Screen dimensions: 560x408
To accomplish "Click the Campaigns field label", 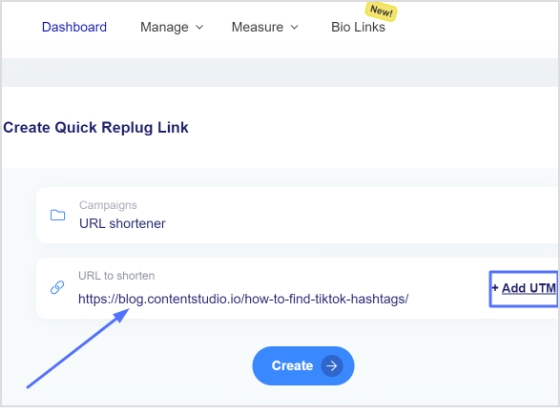I will pyautogui.click(x=108, y=205).
